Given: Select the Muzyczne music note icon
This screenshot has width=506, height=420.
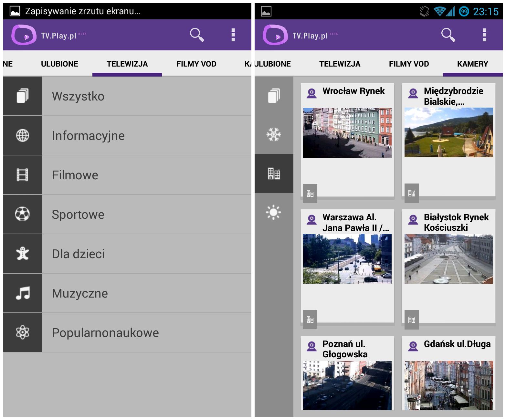Looking at the screenshot, I should click(x=23, y=293).
